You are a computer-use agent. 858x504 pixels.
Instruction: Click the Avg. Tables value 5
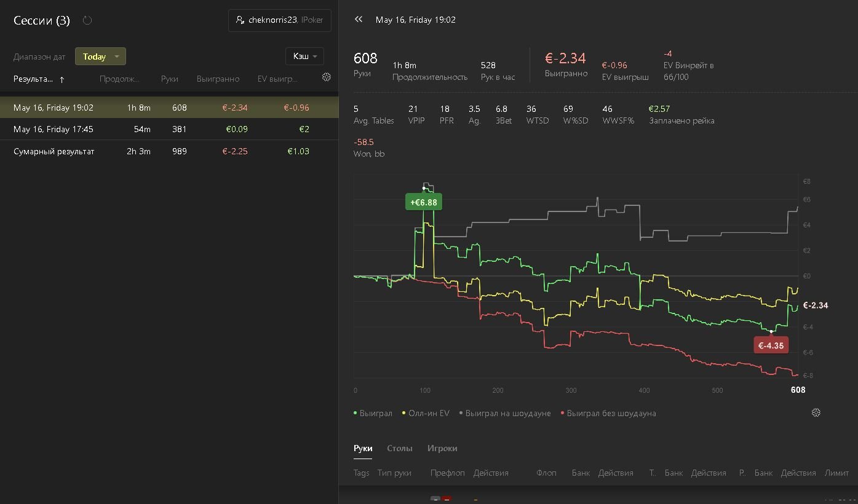pyautogui.click(x=356, y=109)
